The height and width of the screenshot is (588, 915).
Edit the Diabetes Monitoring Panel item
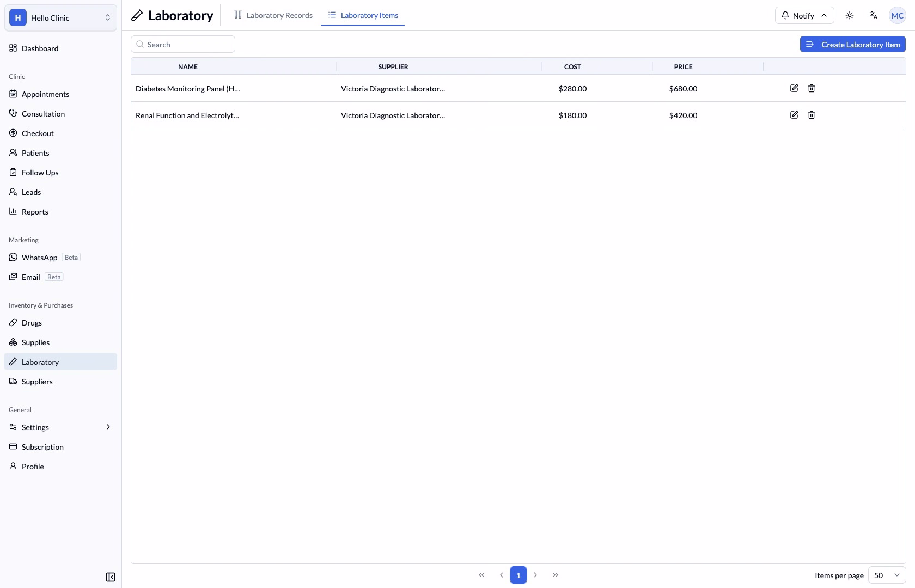794,88
